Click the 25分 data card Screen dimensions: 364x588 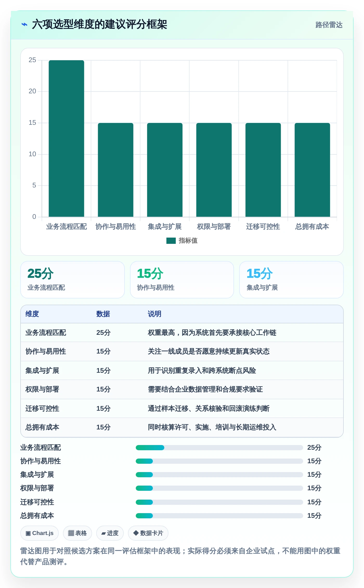point(73,280)
